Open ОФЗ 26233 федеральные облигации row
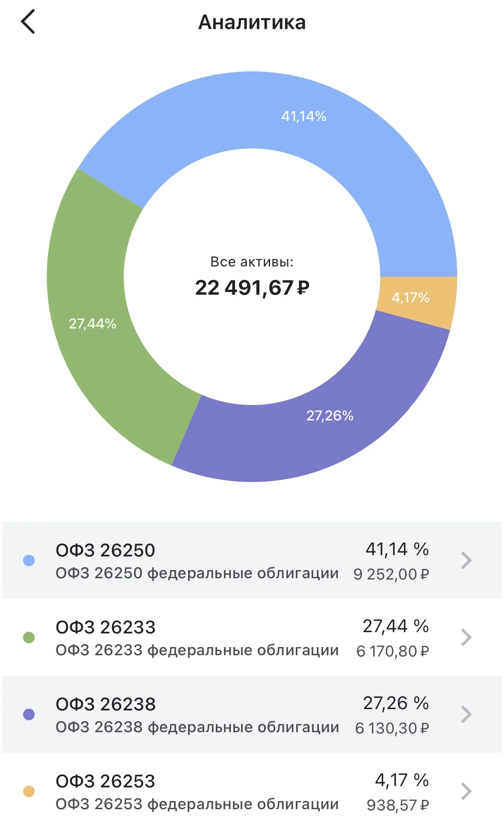 point(252,637)
